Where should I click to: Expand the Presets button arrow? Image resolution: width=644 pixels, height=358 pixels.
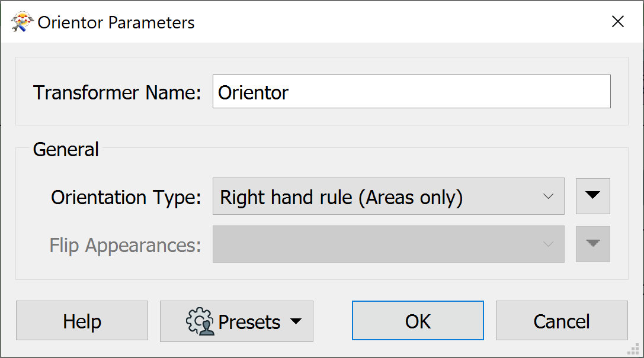(296, 321)
